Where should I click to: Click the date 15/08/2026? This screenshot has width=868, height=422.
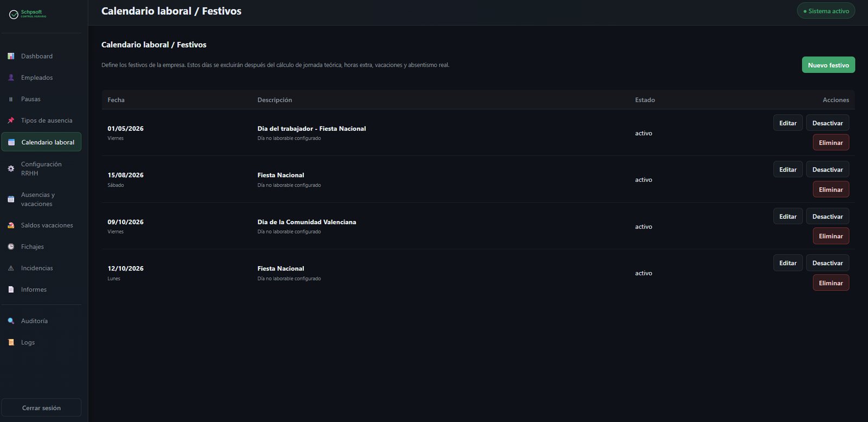125,175
